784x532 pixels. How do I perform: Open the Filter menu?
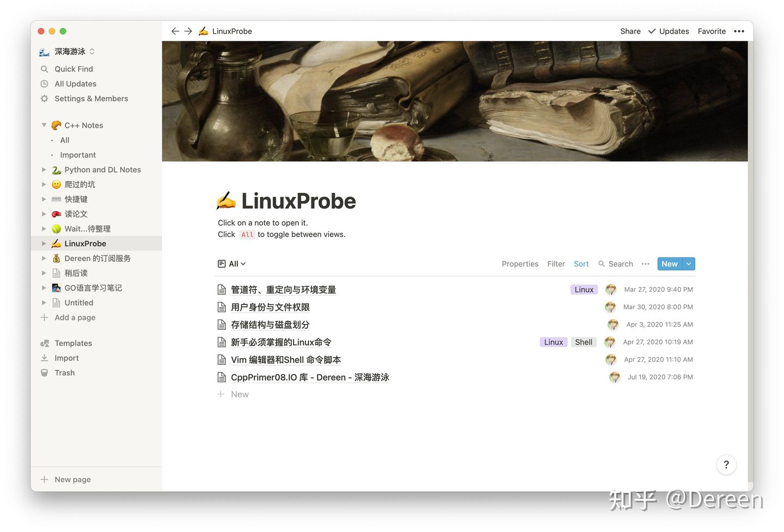(556, 264)
